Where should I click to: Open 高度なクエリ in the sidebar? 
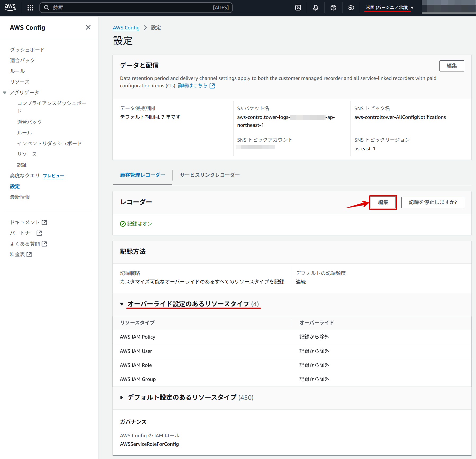coord(25,175)
